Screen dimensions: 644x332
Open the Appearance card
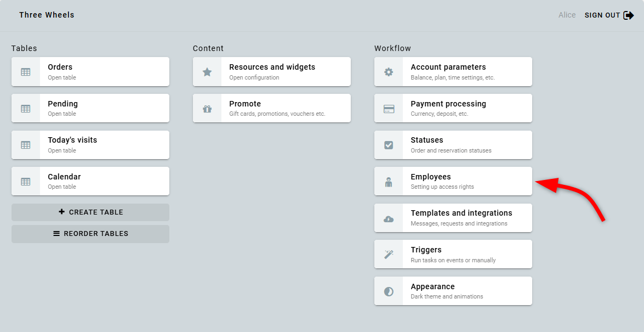453,291
